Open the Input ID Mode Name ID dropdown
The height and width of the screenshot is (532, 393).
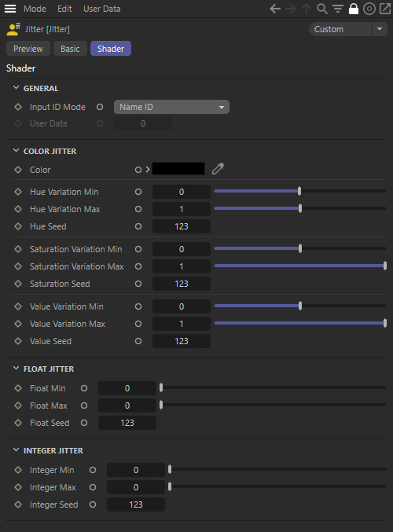click(171, 107)
